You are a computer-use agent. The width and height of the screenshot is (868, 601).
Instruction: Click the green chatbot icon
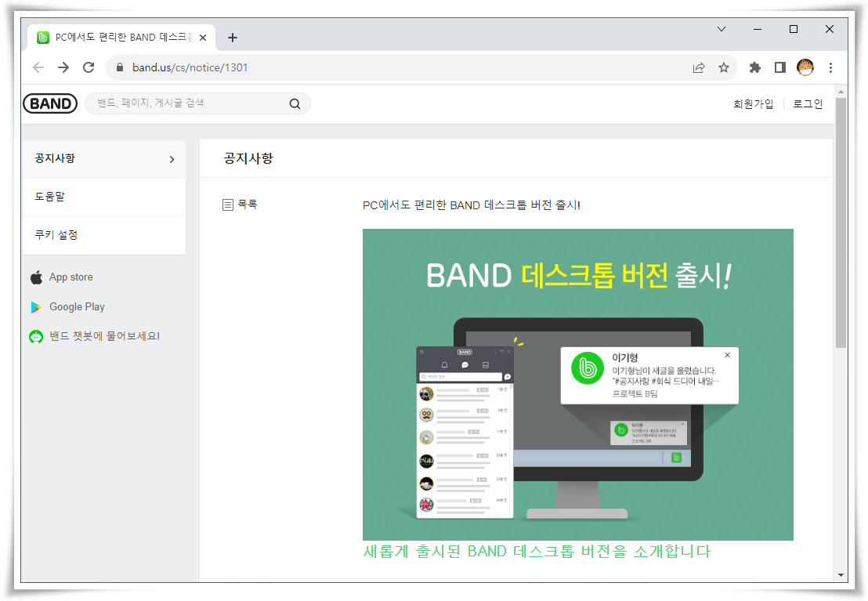(x=36, y=336)
